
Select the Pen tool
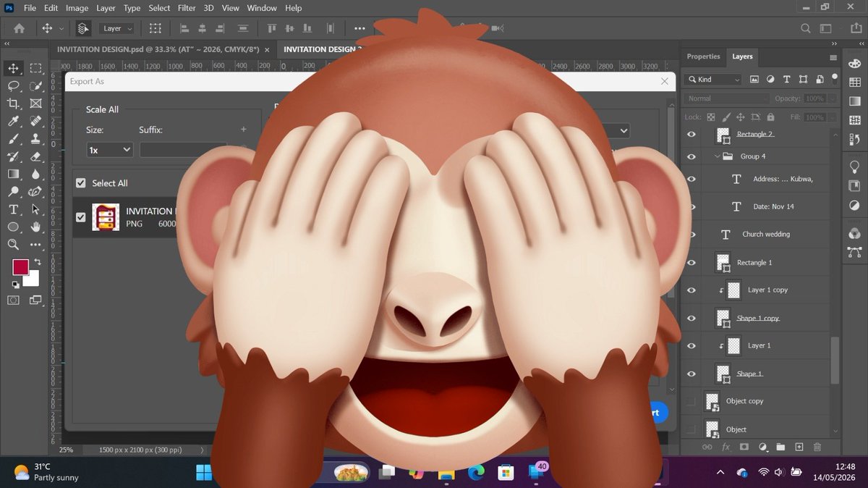35,192
